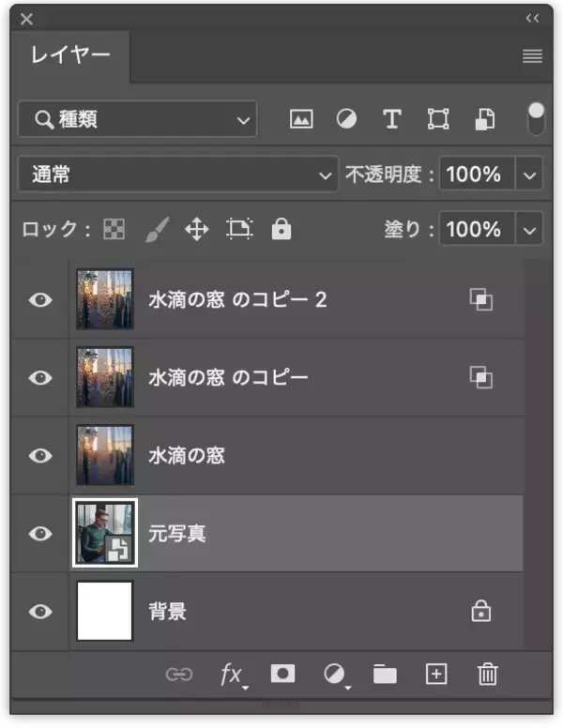Viewport: 563px width, 728px height.
Task: Open the 通常 blend mode dropdown
Action: [x=178, y=174]
